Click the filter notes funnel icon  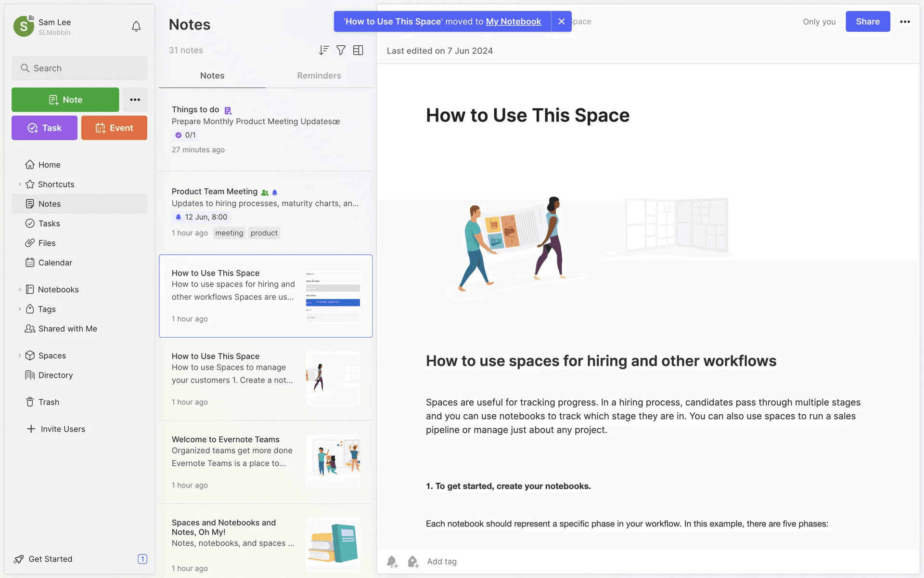click(x=341, y=50)
